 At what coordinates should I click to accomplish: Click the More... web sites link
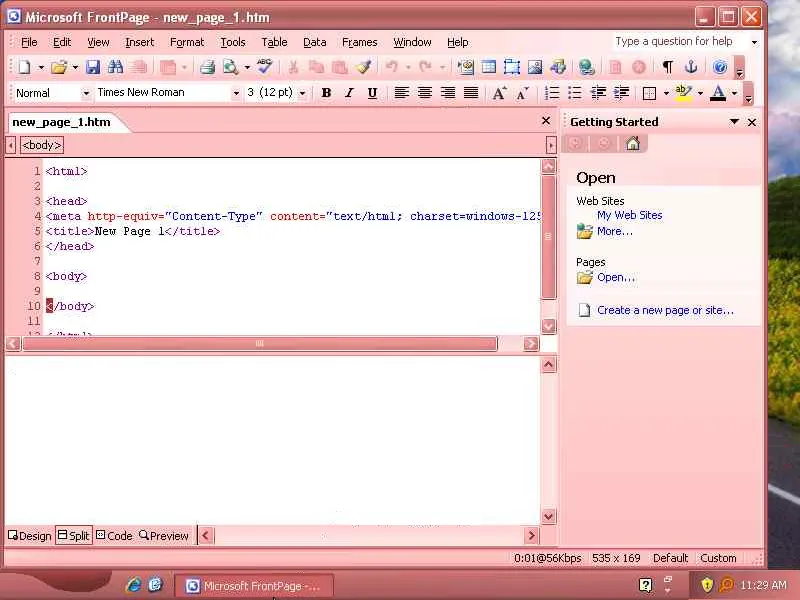click(x=615, y=231)
